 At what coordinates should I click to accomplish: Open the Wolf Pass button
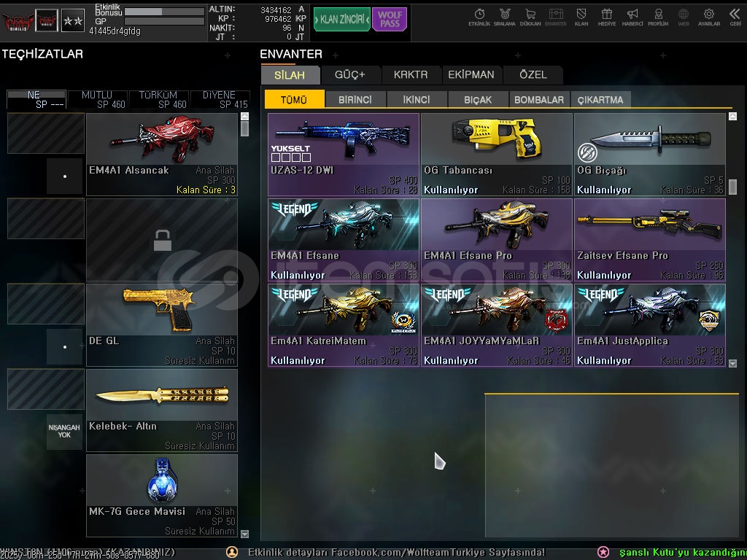390,20
